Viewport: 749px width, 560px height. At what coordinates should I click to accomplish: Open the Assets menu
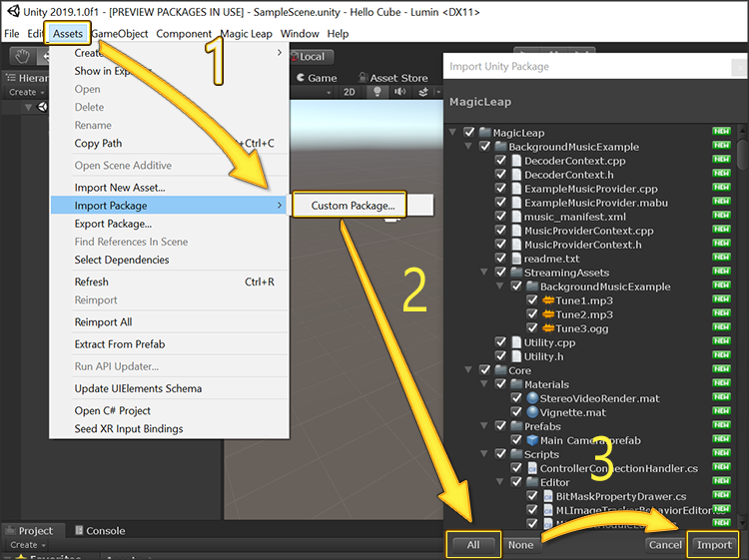pyautogui.click(x=67, y=33)
